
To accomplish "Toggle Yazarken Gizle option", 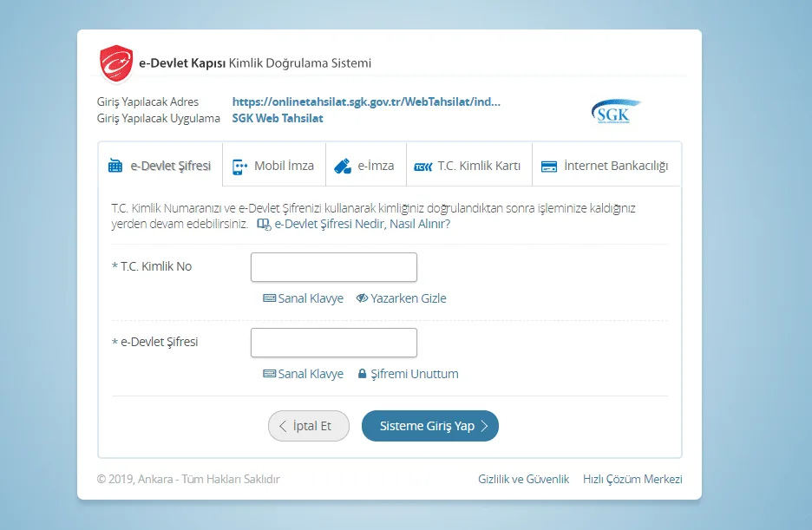I will pyautogui.click(x=402, y=298).
